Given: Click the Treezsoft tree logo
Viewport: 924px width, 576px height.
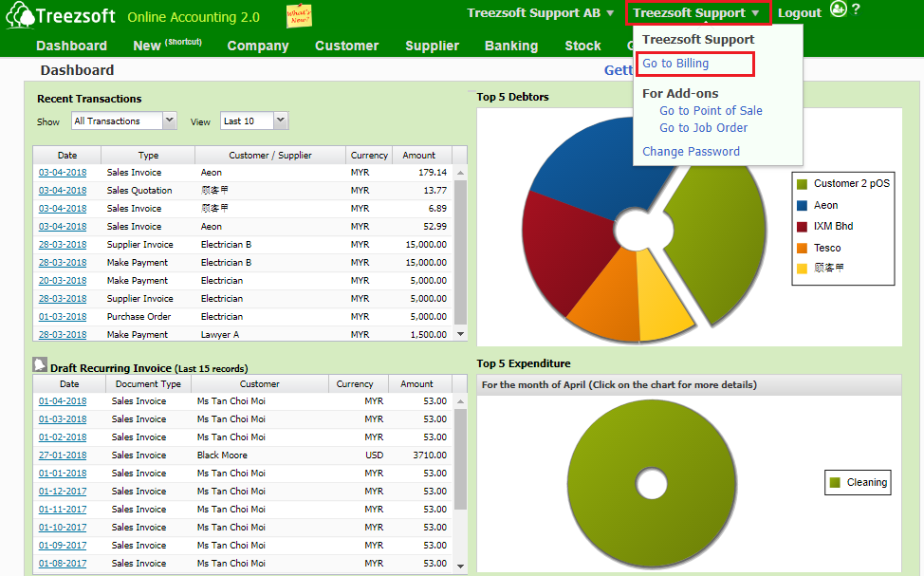Looking at the screenshot, I should tap(21, 15).
